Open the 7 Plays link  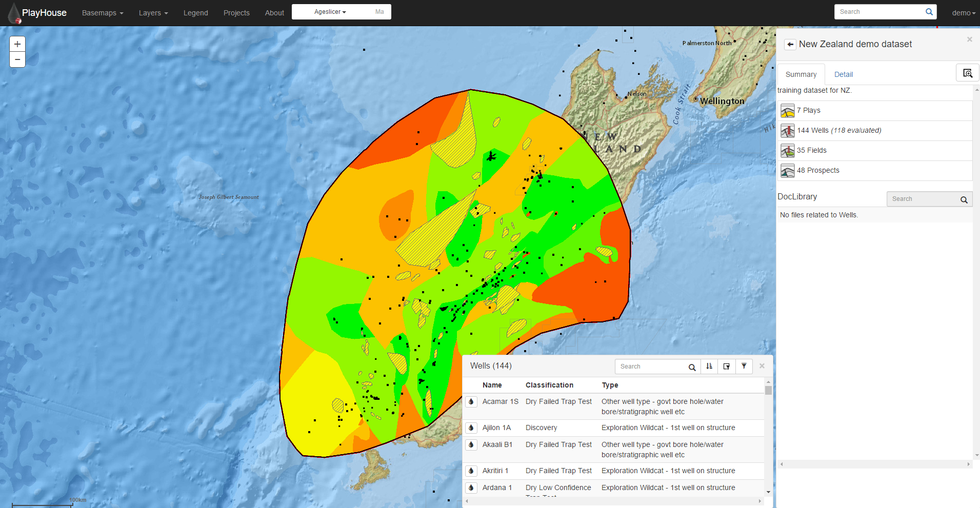click(809, 110)
